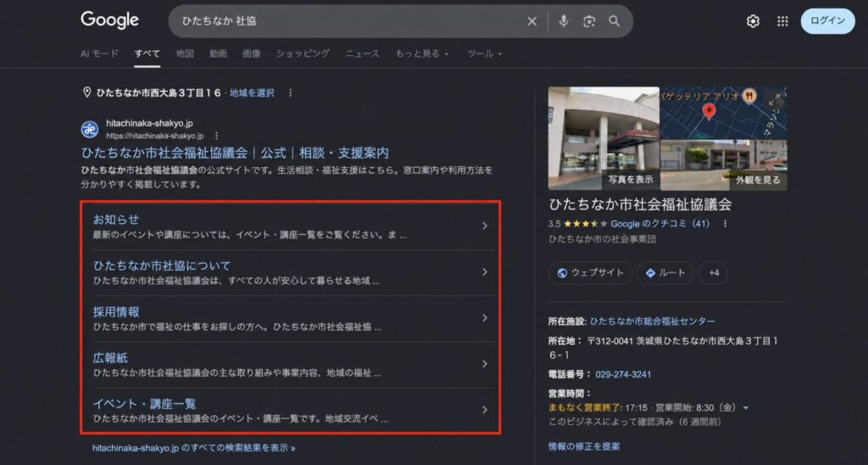
Task: Click the result description snippet text
Action: [x=287, y=176]
